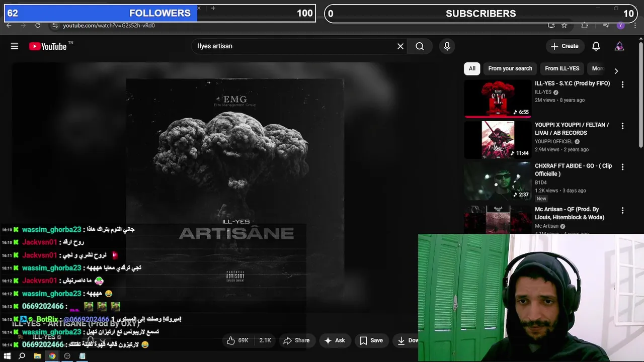Open File Explorer from the taskbar
Viewport: 644px width, 362px height.
(x=37, y=356)
